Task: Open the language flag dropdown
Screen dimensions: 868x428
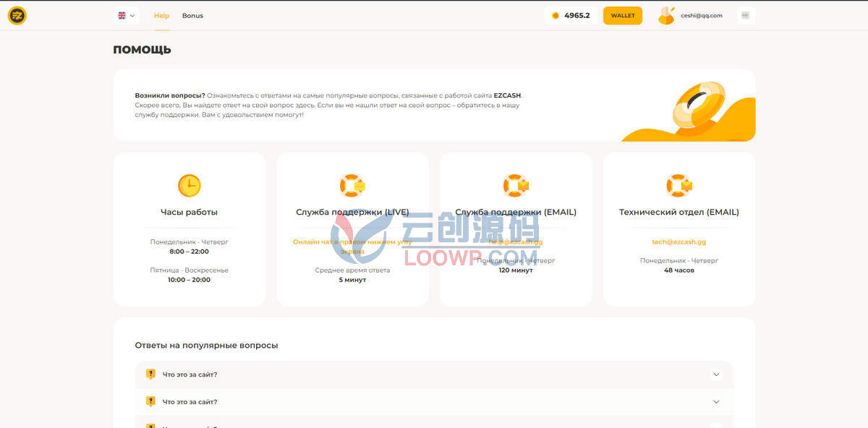Action: pyautogui.click(x=127, y=15)
